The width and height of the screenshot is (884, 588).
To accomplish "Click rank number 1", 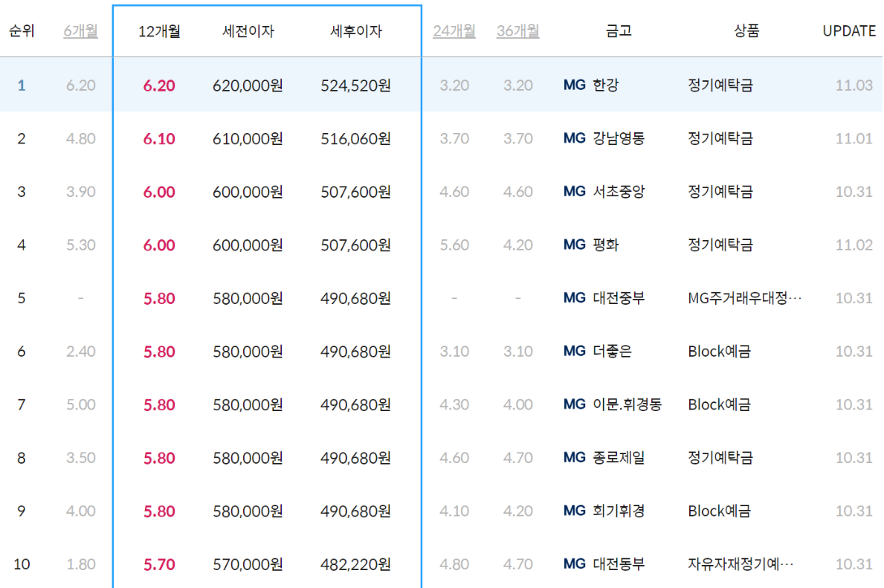I will [x=22, y=85].
